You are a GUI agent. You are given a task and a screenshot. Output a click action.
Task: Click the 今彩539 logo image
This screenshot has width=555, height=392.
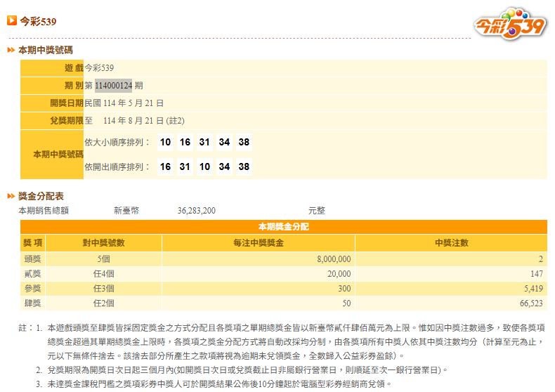(510, 23)
